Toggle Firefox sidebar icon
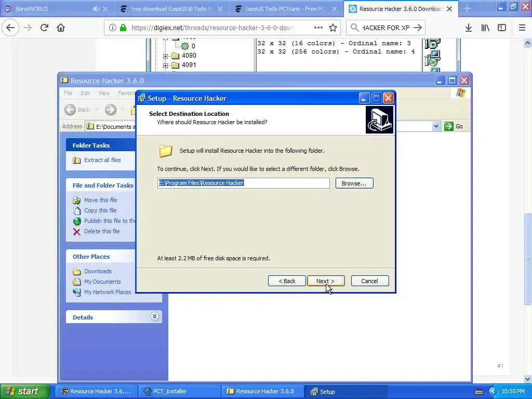The image size is (532, 399). click(502, 28)
